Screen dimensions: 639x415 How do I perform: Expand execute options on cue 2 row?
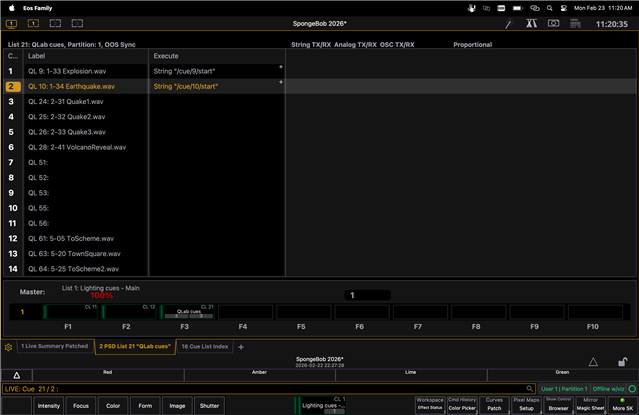280,84
